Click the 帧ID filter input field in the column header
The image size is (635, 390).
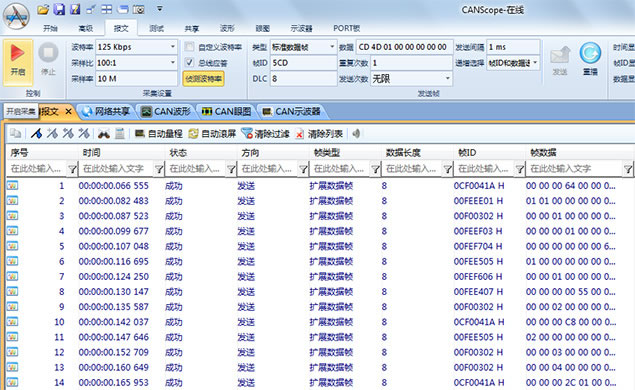click(x=484, y=168)
